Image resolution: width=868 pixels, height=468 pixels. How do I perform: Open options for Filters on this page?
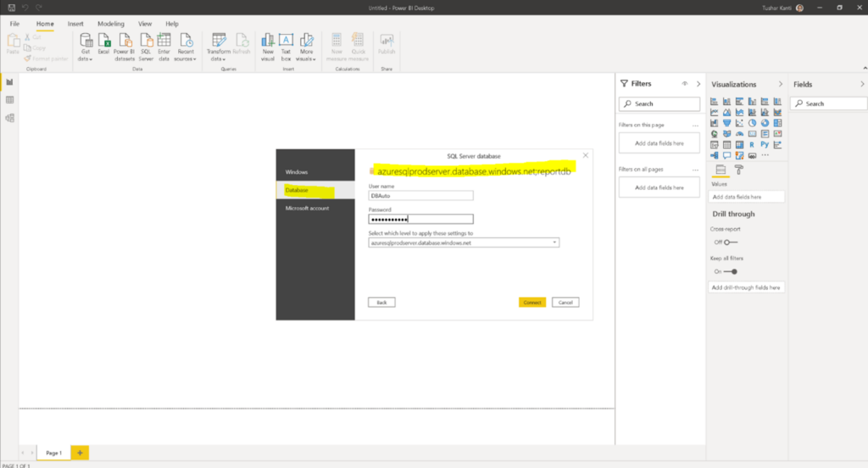695,125
